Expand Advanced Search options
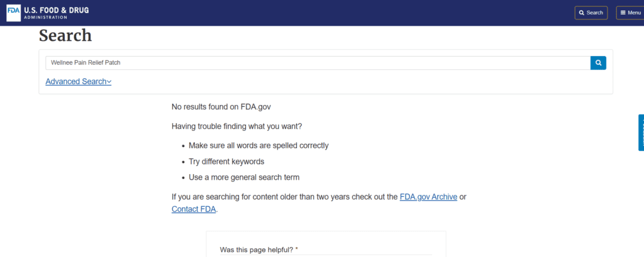 pyautogui.click(x=79, y=81)
